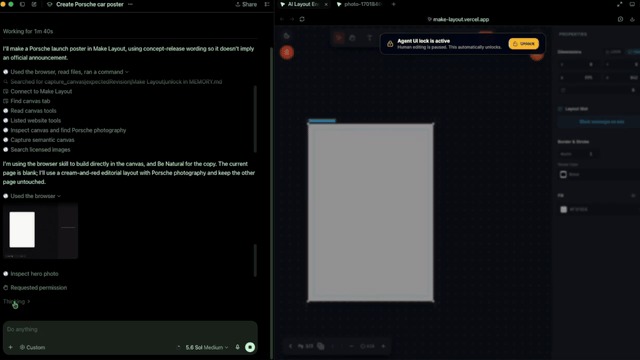Click the 'Create Porsche car poster' title
This screenshot has height=360, width=640.
tap(90, 4)
